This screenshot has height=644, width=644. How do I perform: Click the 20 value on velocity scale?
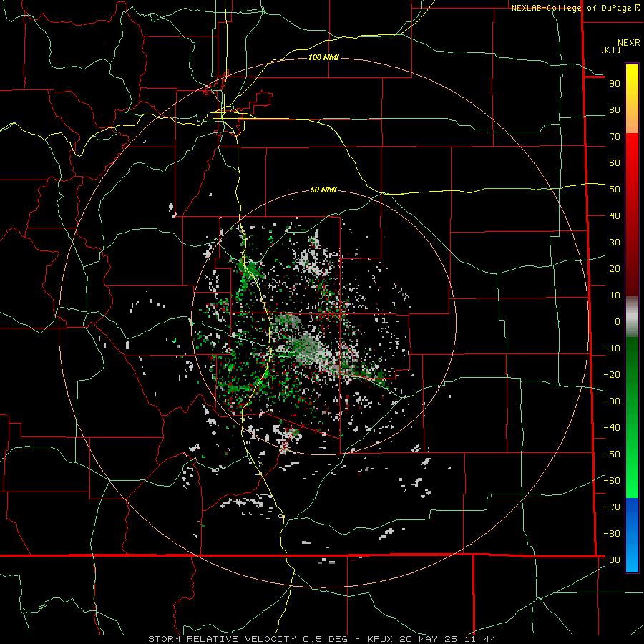pyautogui.click(x=615, y=268)
